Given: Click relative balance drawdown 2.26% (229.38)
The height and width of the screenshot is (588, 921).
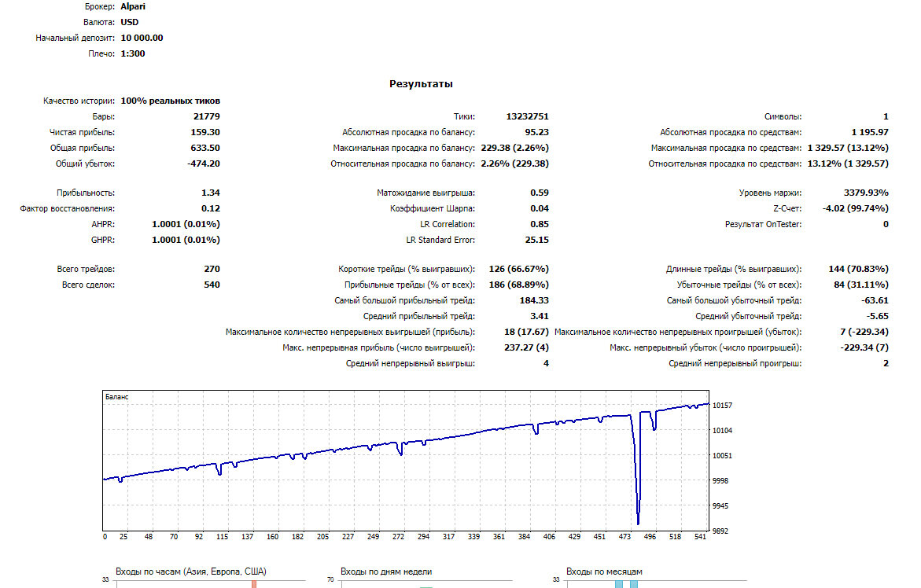Looking at the screenshot, I should click(514, 164).
